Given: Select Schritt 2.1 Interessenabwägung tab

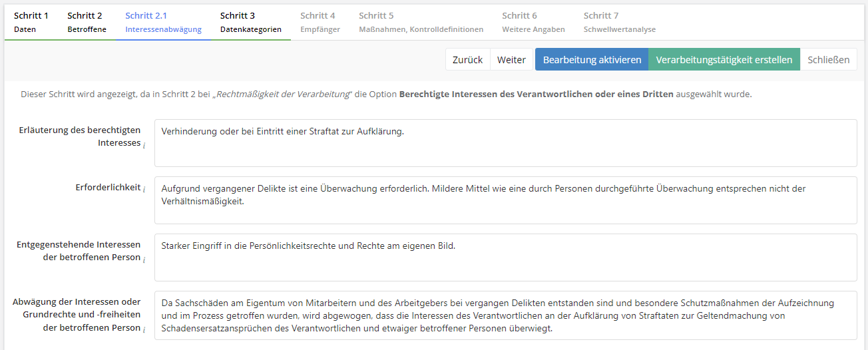Looking at the screenshot, I should point(163,22).
